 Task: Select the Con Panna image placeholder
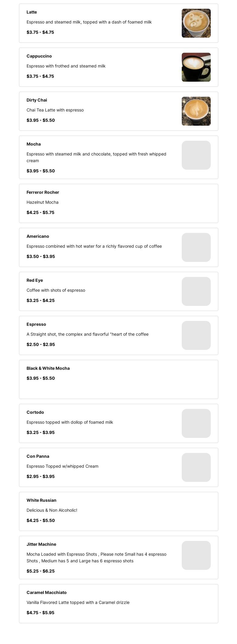196,467
